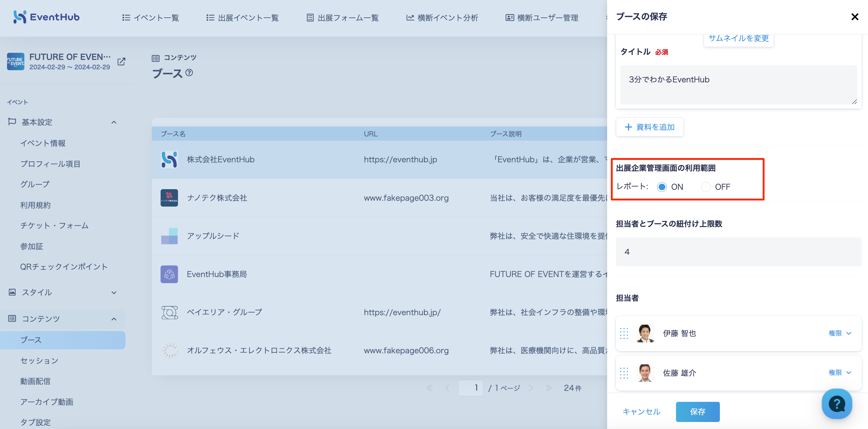Screen dimensions: 868x429
Task: Click 担当者とブースの紐付け上限数 input field
Action: click(738, 252)
